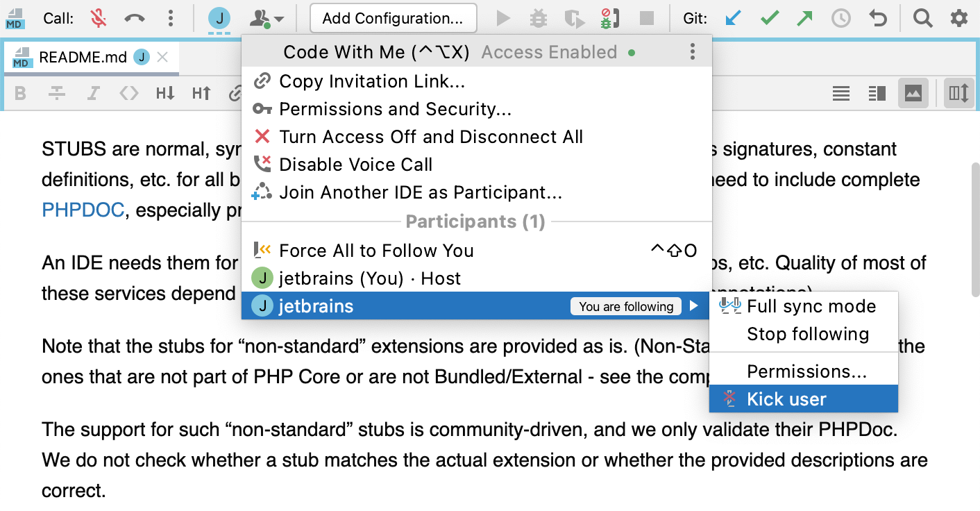Turn Access Off and Disconnect All
980x511 pixels.
coord(430,137)
